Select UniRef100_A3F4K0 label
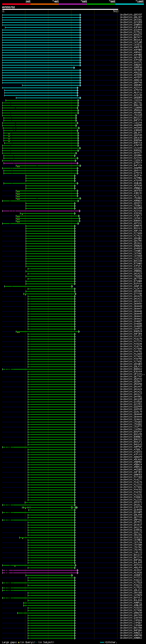Screen dimensions: 146x644 [x=131, y=27]
